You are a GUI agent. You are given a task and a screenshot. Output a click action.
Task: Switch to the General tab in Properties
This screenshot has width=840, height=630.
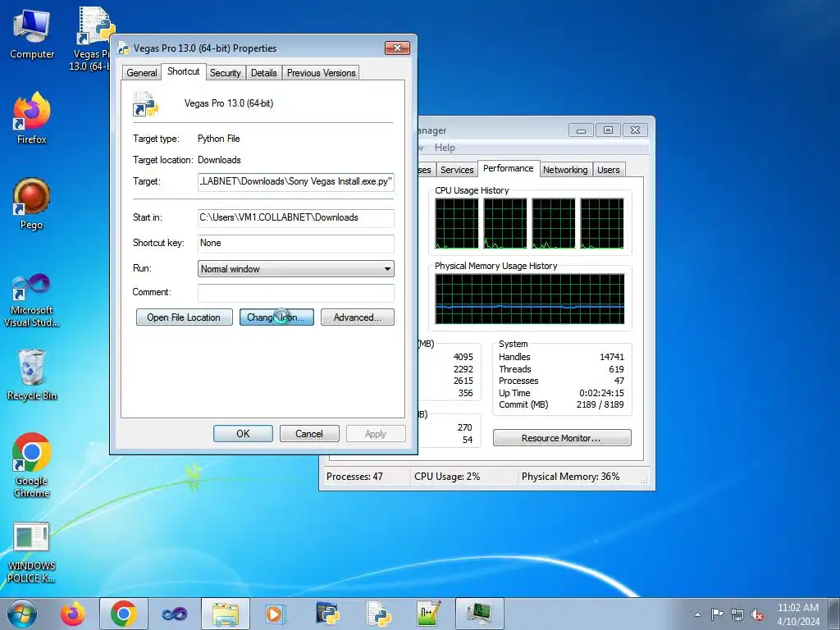[141, 73]
